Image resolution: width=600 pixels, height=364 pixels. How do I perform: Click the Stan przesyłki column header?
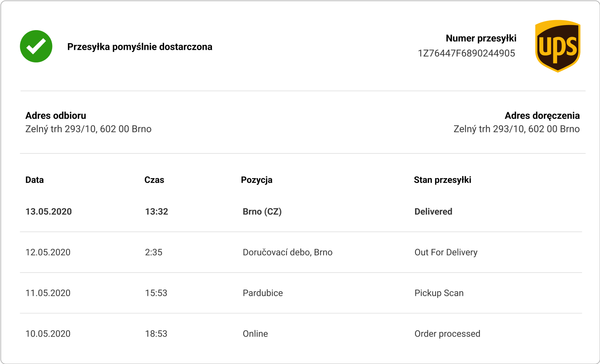tap(442, 180)
